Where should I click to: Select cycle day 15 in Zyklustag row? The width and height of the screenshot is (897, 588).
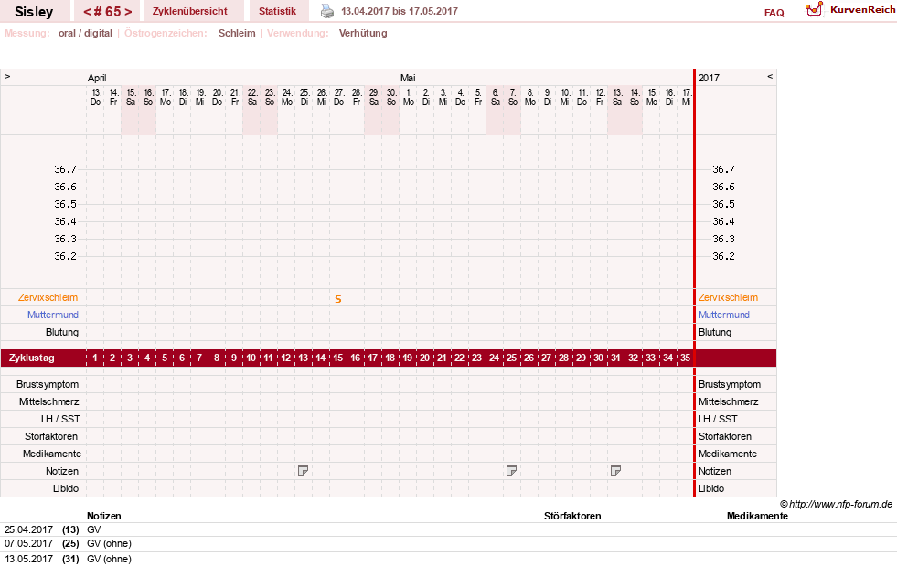coord(338,358)
